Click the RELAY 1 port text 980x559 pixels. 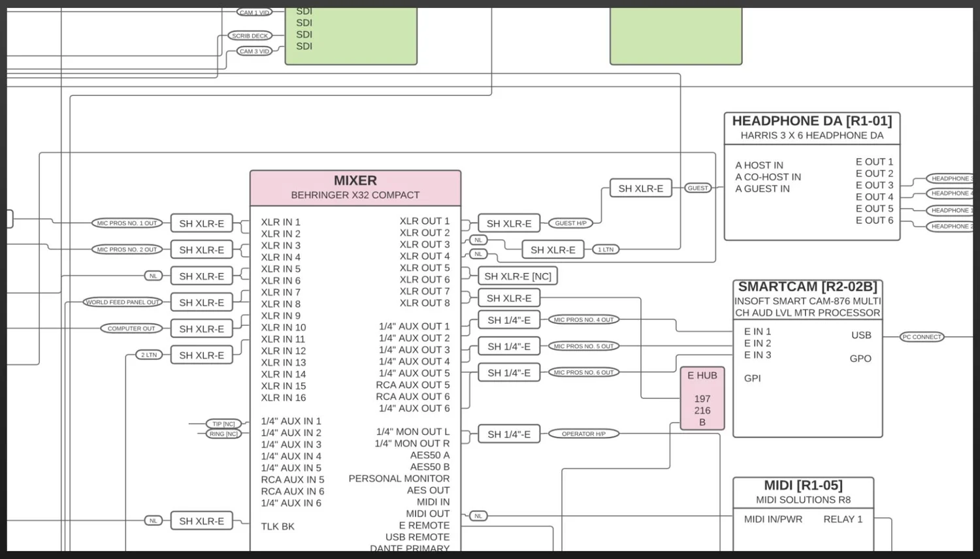pyautogui.click(x=843, y=519)
